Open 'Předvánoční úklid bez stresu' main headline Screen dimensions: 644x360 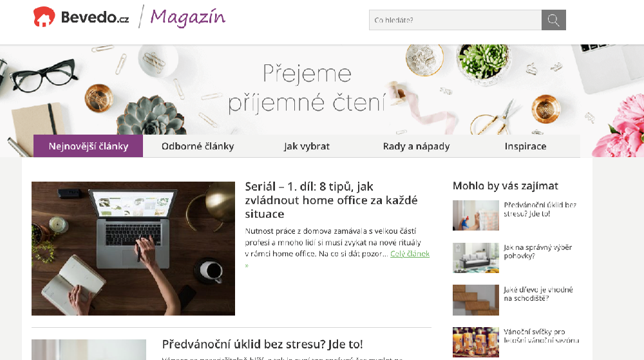tap(263, 344)
